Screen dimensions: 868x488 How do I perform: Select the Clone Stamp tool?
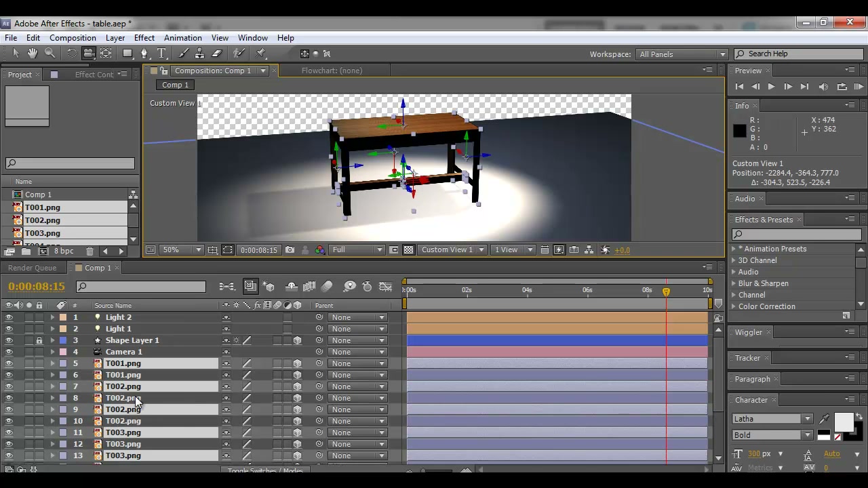pos(200,54)
